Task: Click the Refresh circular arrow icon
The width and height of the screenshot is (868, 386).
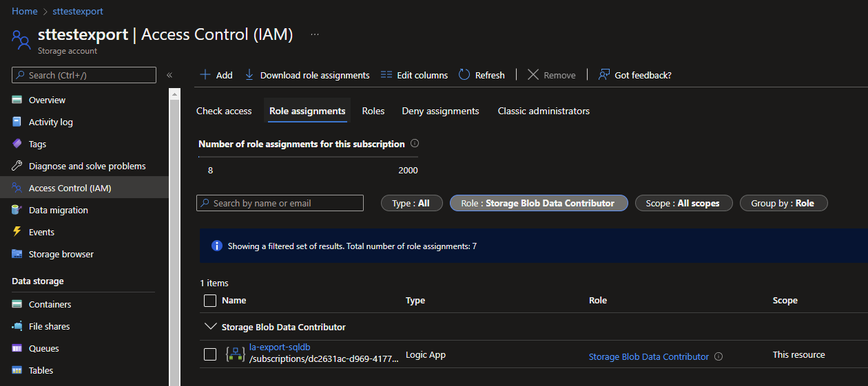Action: click(x=464, y=74)
